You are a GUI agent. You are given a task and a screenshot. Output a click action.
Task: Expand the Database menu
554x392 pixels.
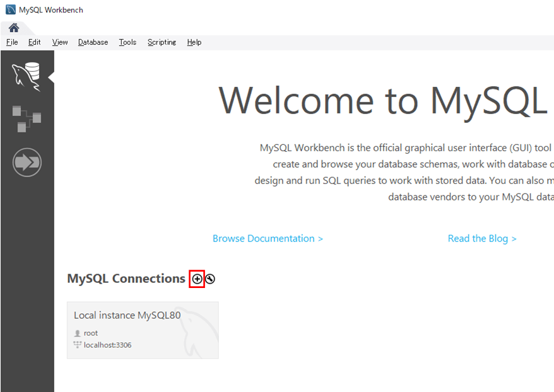[x=93, y=42]
